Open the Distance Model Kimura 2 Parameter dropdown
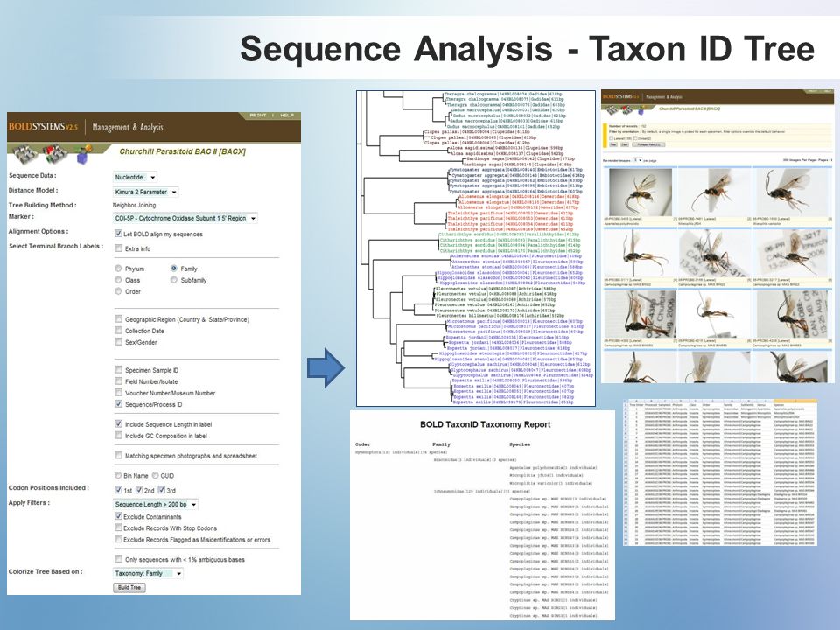The width and height of the screenshot is (840, 630). coord(146,192)
